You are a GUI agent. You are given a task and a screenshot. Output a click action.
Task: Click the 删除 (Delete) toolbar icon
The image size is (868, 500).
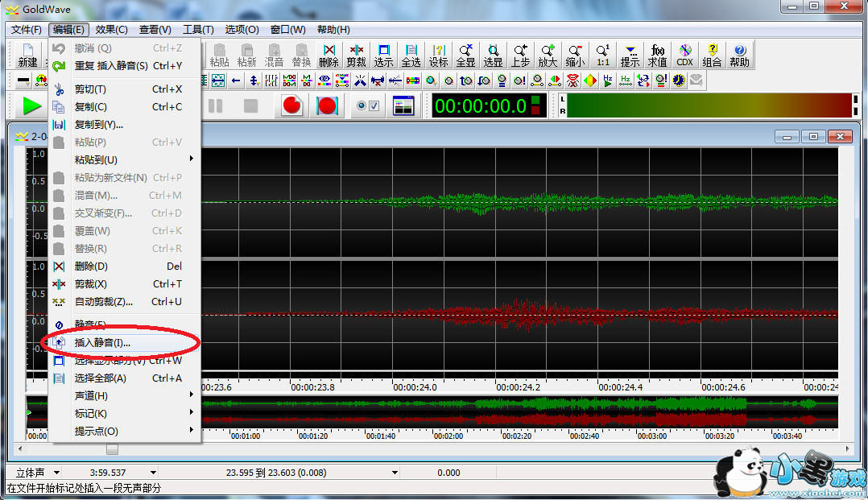[329, 55]
